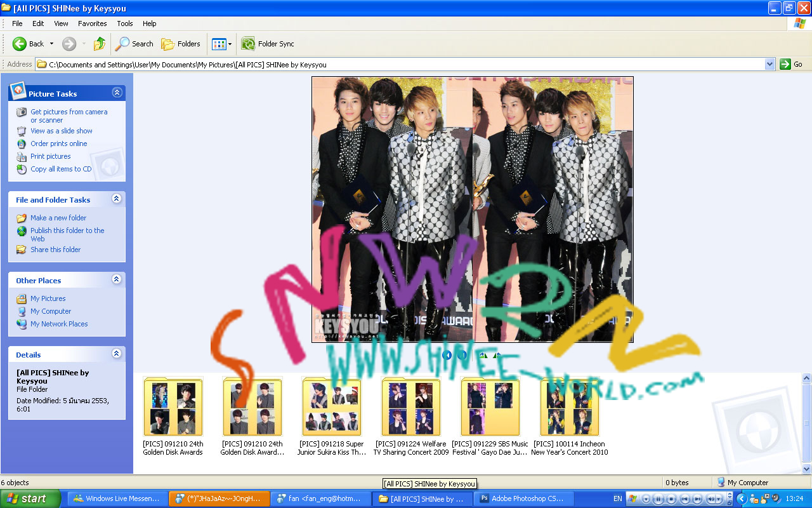Collapse the Picture Tasks panel
Viewport: 812px width, 508px height.
[x=117, y=93]
